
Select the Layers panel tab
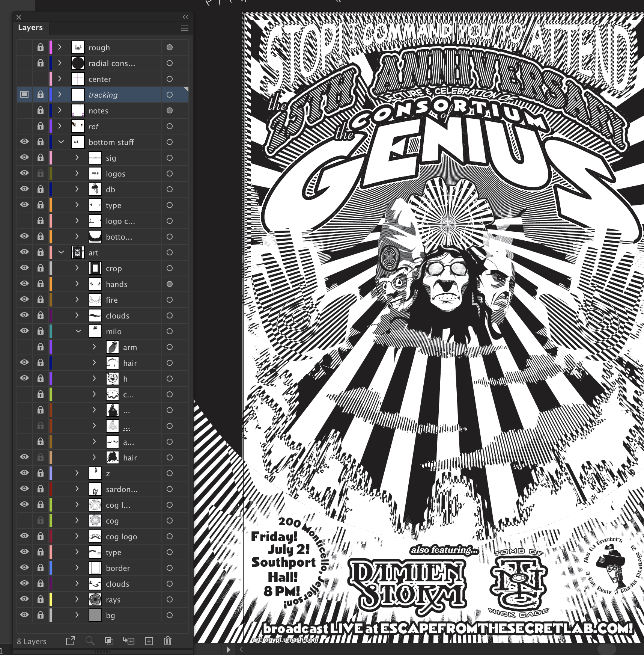[x=30, y=28]
